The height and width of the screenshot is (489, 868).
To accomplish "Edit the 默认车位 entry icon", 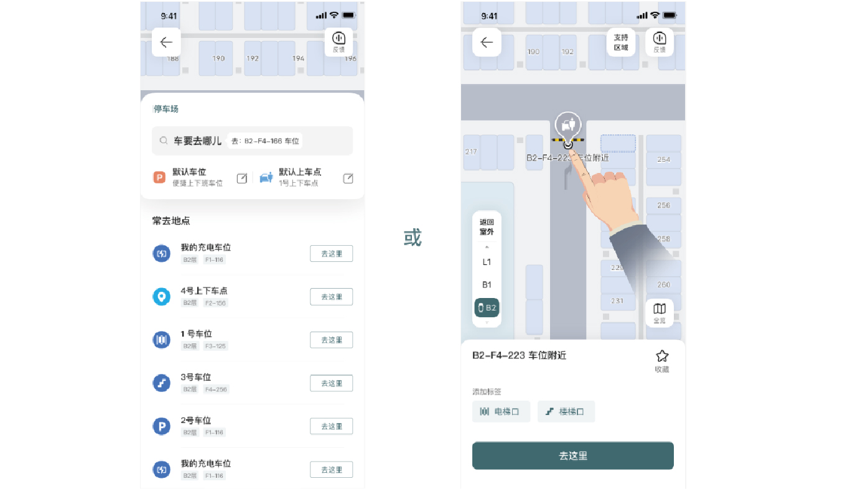I will coord(242,179).
